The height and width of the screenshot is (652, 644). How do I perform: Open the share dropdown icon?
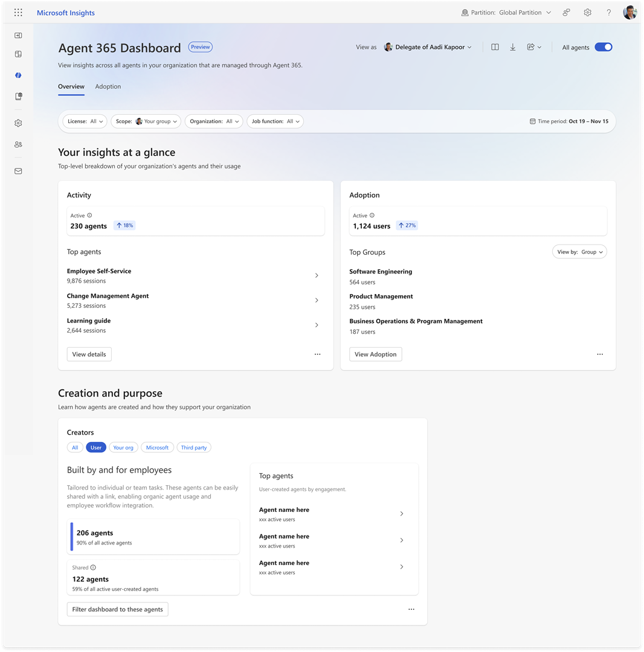coord(534,47)
